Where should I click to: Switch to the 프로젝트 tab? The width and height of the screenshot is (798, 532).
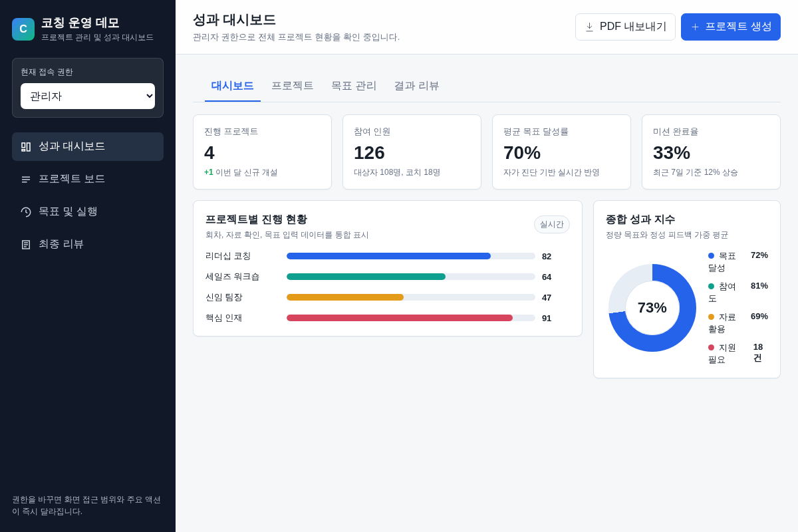pyautogui.click(x=293, y=86)
